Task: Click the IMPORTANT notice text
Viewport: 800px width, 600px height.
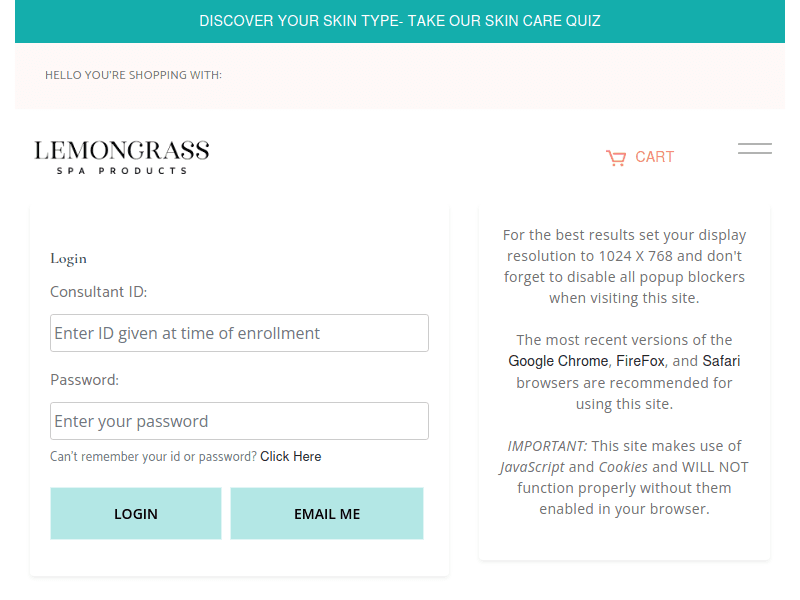Action: (x=547, y=446)
